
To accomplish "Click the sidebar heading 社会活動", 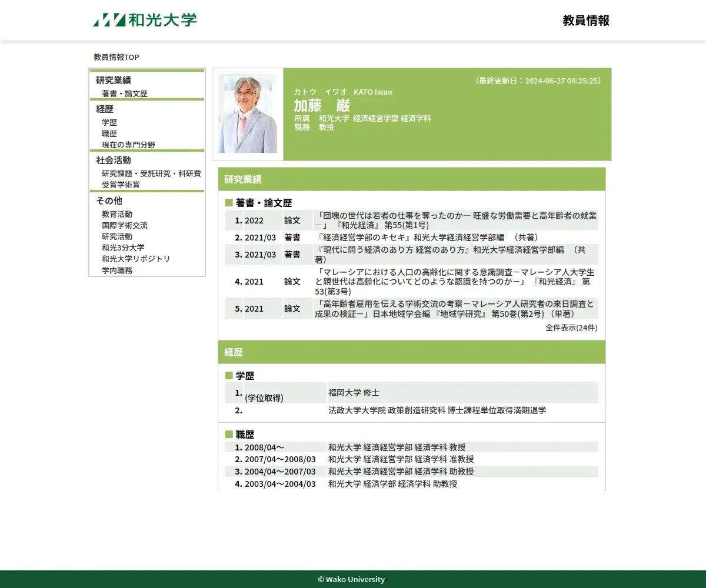I will tap(114, 160).
